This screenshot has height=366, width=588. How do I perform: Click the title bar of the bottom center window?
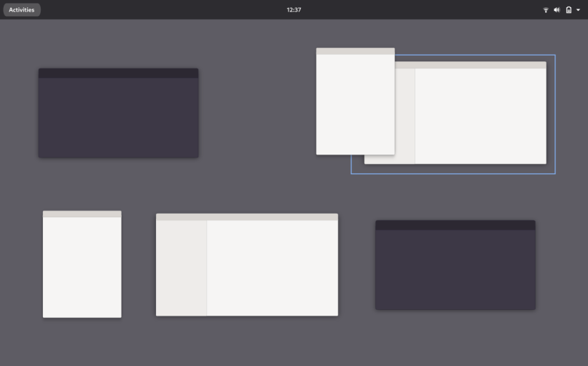[x=246, y=217]
